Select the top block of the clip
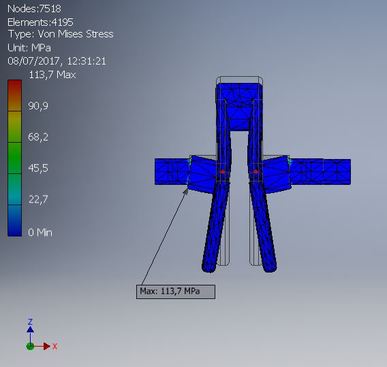 238,107
